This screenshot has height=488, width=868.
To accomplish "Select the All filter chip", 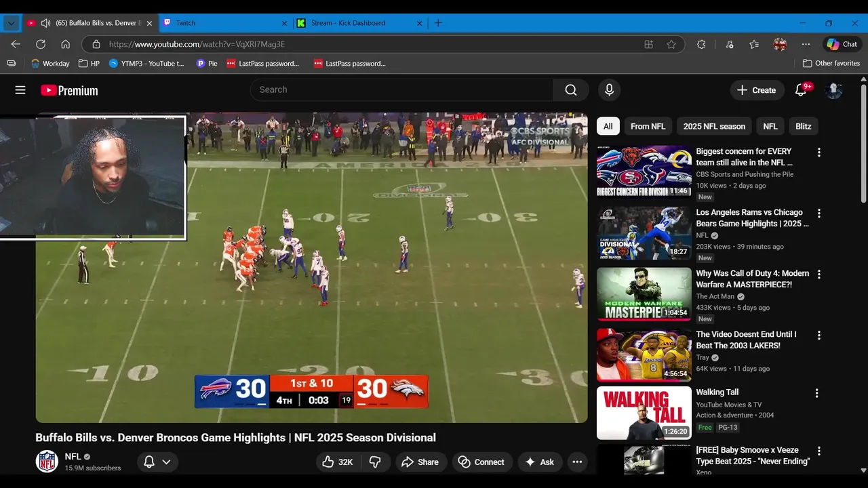I will coord(608,126).
